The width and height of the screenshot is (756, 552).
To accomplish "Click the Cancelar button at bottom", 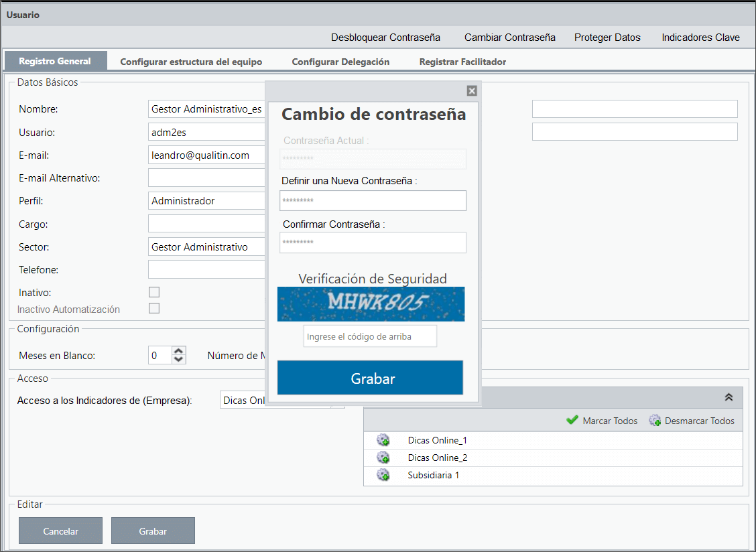I will (x=61, y=531).
